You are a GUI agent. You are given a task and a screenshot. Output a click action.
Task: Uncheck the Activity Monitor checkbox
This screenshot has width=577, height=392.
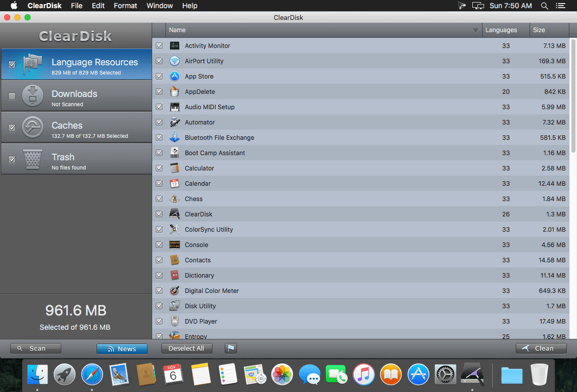tap(159, 45)
